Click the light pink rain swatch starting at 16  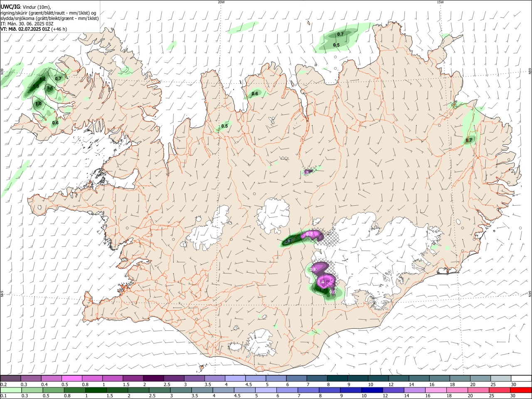(x=436, y=390)
